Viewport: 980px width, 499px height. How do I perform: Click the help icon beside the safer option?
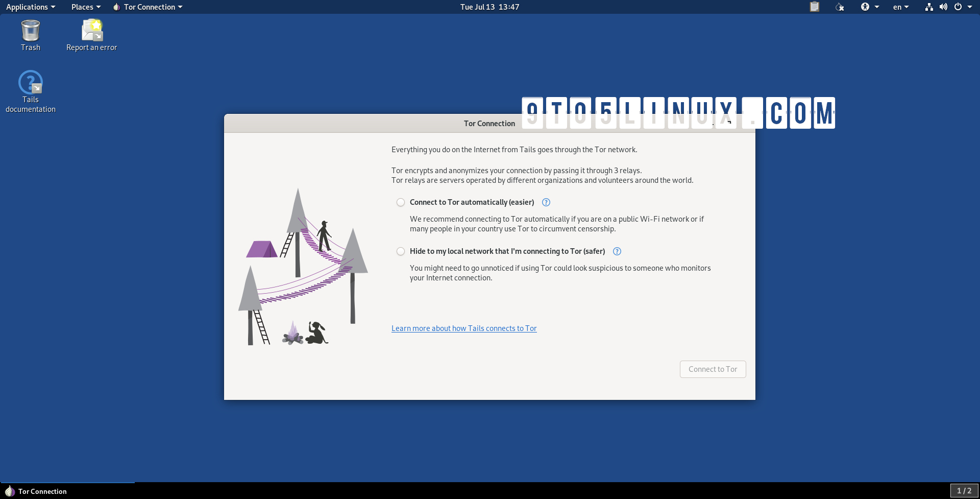[x=617, y=251]
